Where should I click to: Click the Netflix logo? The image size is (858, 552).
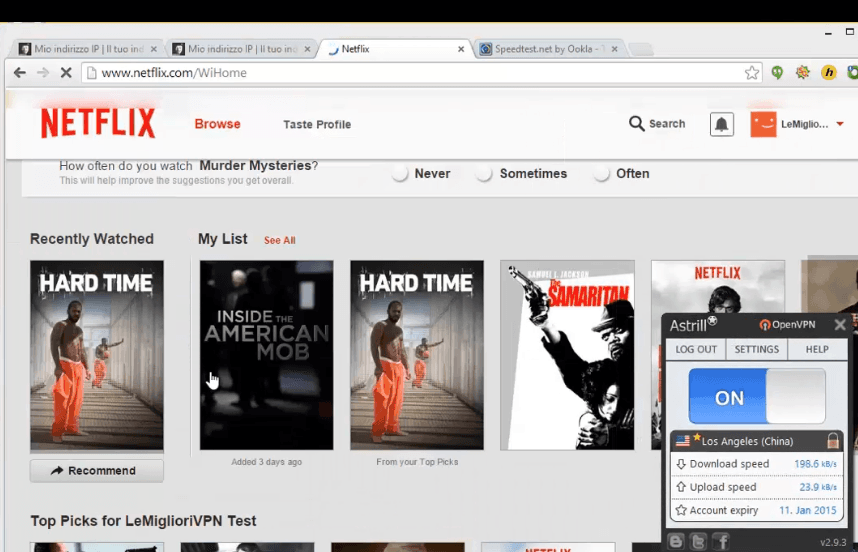pyautogui.click(x=98, y=123)
